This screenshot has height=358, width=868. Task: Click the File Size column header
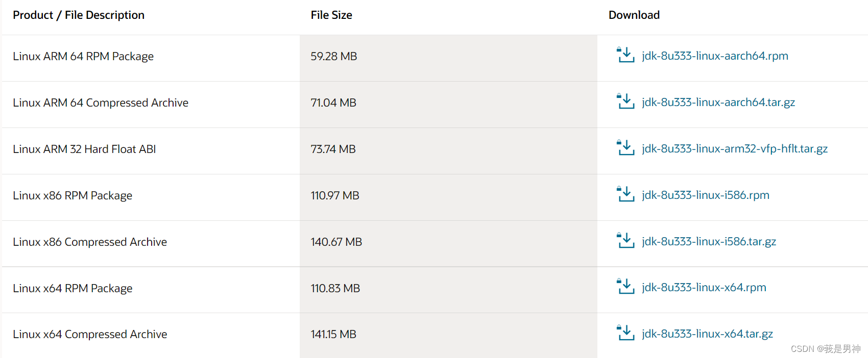(x=331, y=15)
